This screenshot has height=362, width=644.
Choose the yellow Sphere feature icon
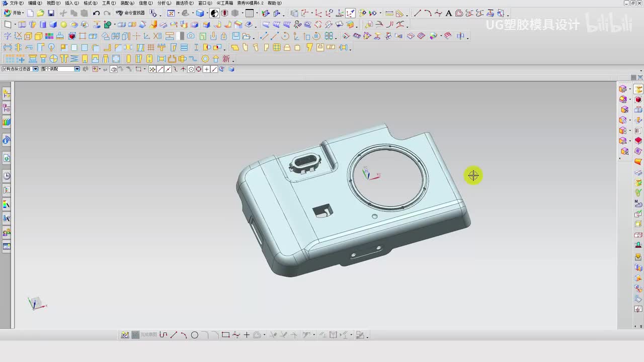(x=64, y=24)
